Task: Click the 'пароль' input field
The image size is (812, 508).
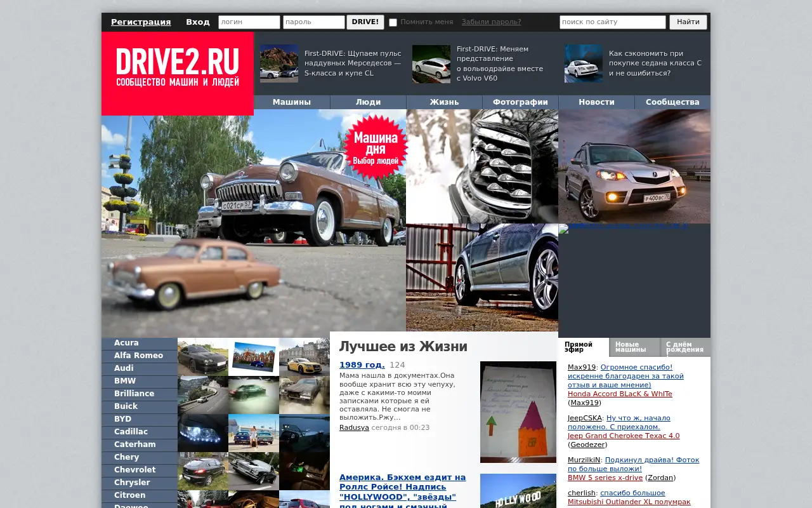Action: click(314, 22)
